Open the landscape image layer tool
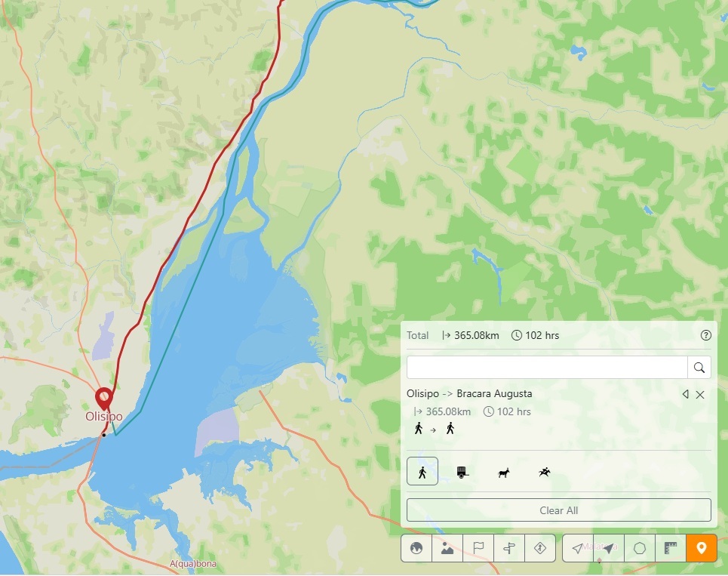Screen dimensions: 728x576 tap(447, 548)
